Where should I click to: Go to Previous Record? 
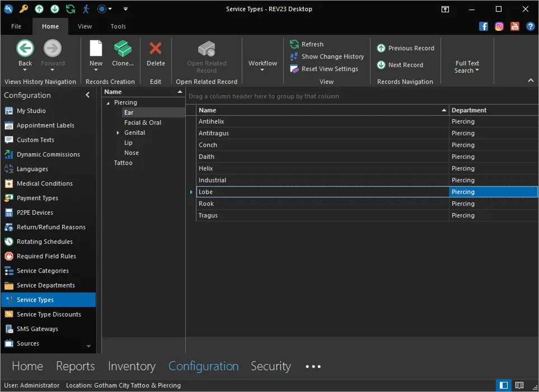[x=406, y=48]
